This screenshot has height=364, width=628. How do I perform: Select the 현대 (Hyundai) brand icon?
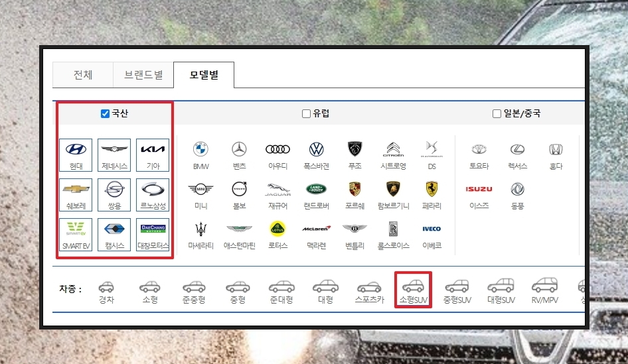[76, 155]
